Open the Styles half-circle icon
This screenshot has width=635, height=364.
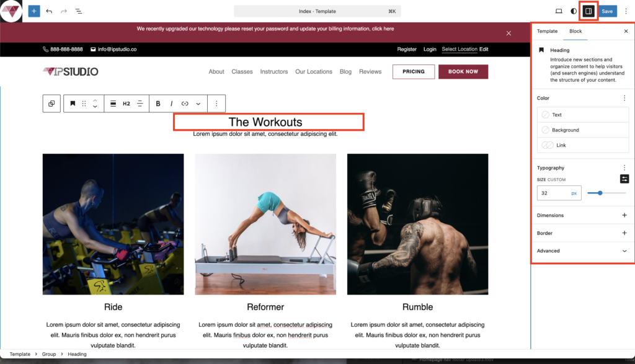click(x=574, y=11)
